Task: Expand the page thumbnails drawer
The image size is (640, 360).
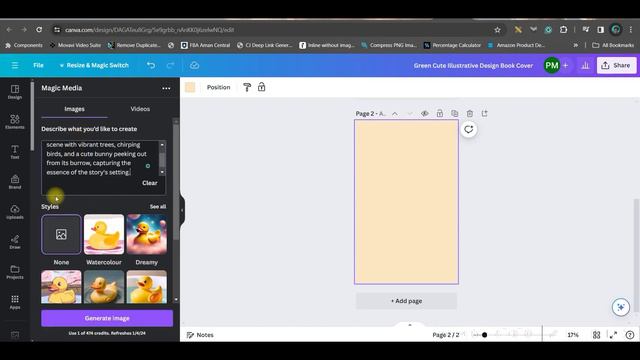Action: pyautogui.click(x=410, y=324)
